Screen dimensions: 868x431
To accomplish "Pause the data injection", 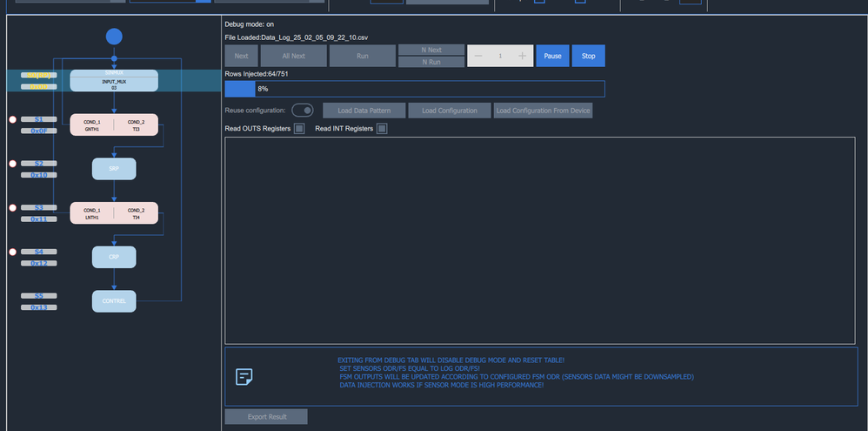I will [552, 56].
